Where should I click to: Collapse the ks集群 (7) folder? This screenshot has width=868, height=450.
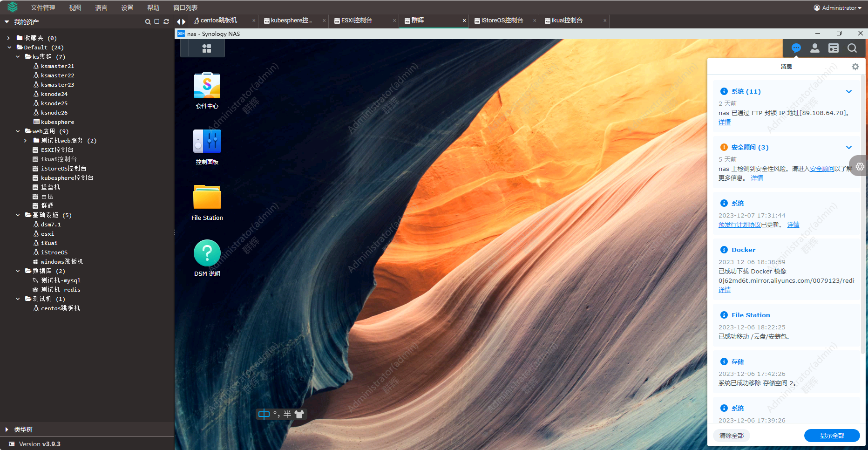click(18, 57)
